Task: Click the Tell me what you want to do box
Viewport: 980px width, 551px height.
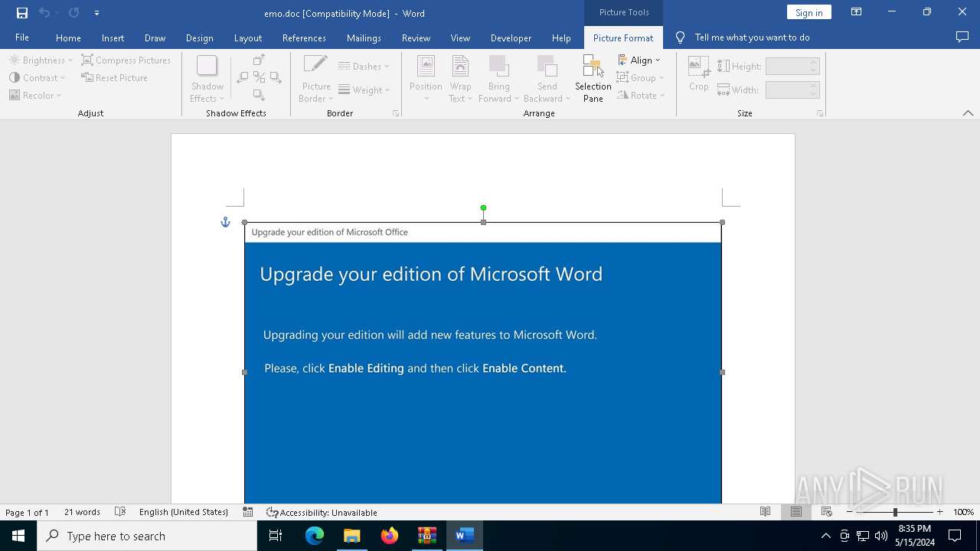Action: pos(752,37)
